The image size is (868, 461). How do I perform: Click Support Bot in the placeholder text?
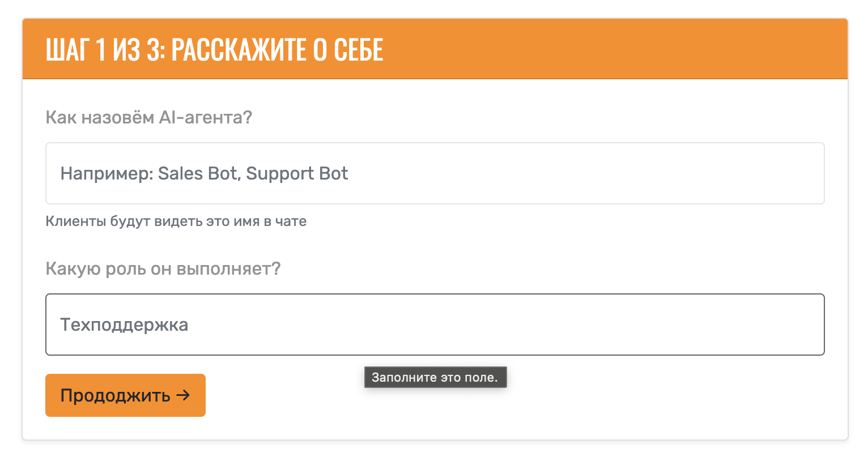click(x=297, y=173)
